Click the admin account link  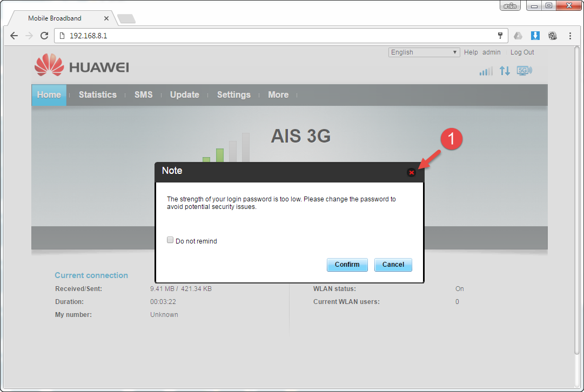491,52
